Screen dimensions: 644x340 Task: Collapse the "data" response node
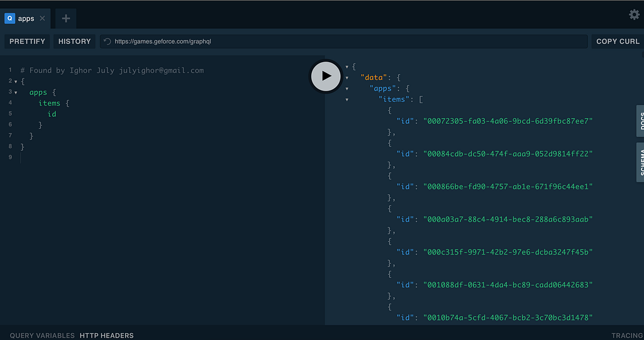click(347, 77)
